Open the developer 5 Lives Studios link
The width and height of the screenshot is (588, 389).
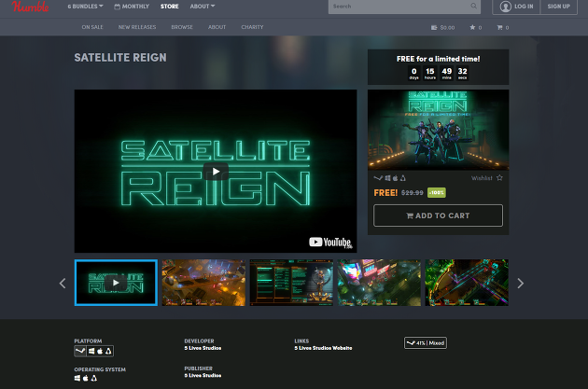click(203, 348)
